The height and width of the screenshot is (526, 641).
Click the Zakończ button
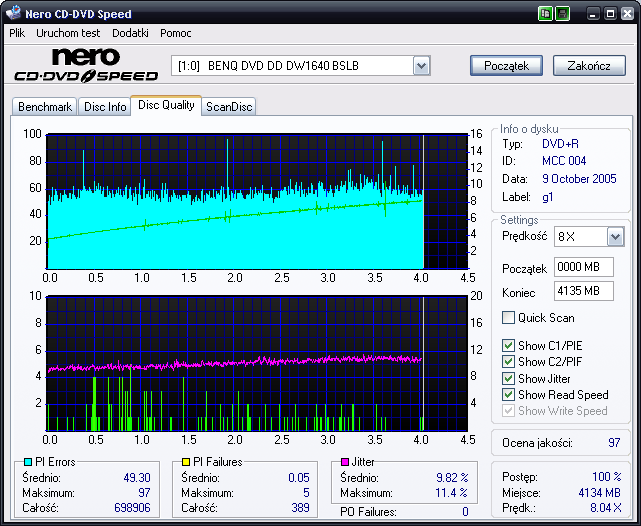pyautogui.click(x=589, y=66)
